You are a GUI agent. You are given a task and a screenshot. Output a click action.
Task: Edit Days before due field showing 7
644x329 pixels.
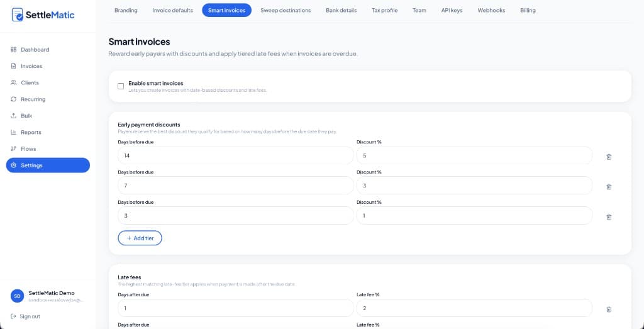tap(235, 186)
